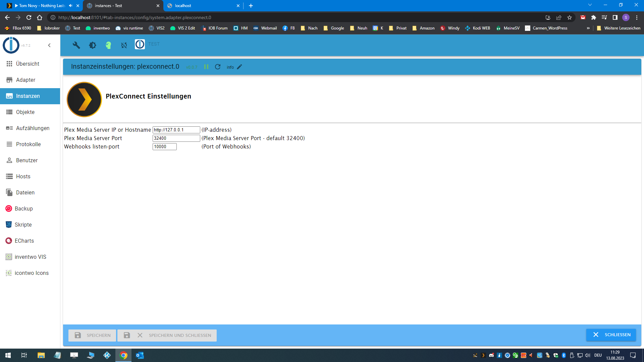Open the VIS 2 Edit bookmark
Viewport: 644px width, 362px height.
pos(183,28)
